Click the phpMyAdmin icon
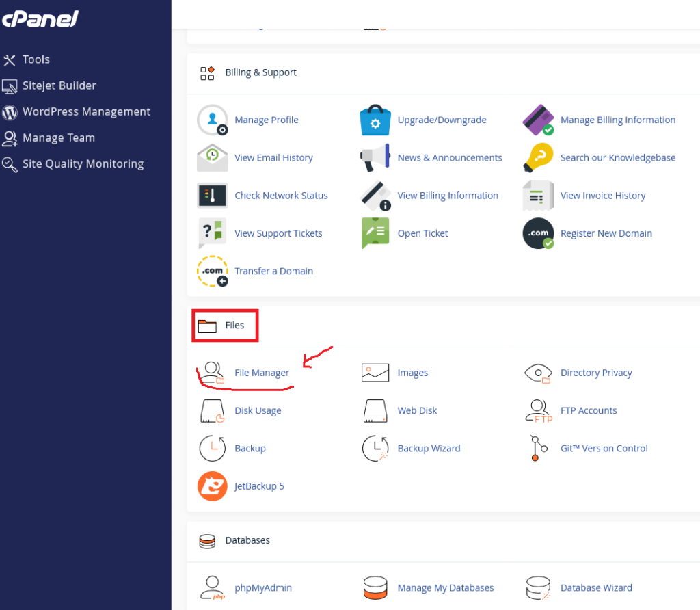This screenshot has height=610, width=700. pos(212,587)
